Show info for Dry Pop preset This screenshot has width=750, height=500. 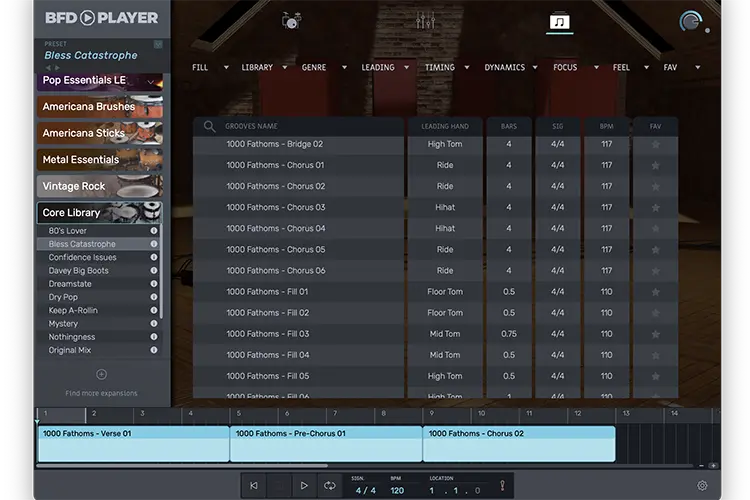click(x=154, y=297)
